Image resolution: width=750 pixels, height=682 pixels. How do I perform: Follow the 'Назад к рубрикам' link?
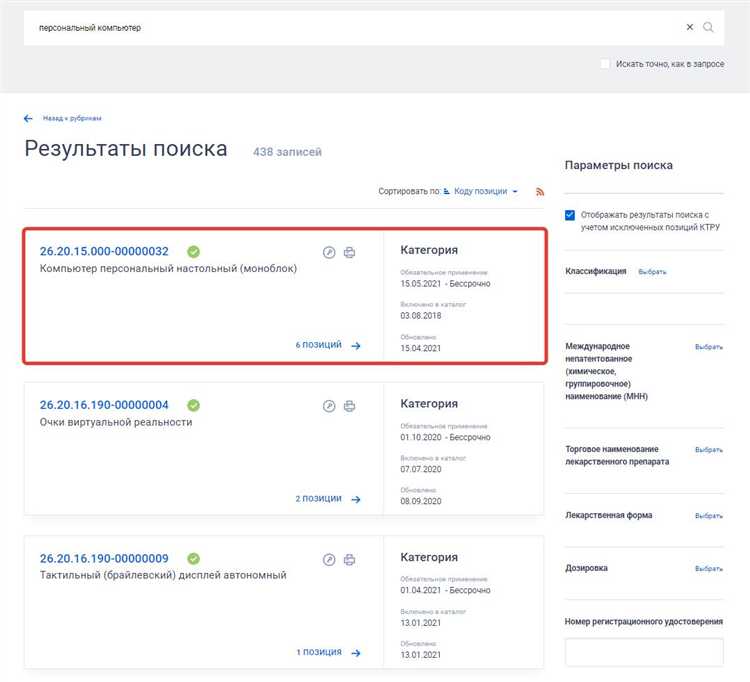point(72,118)
